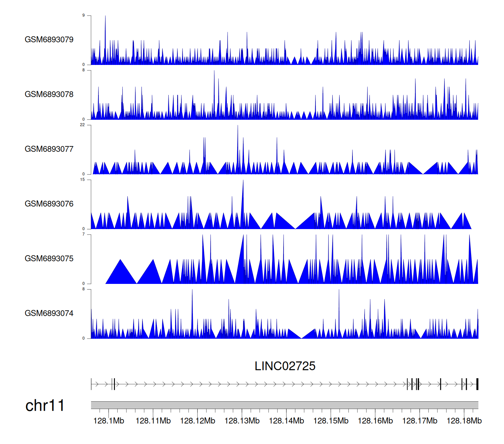Click the 128.12Mb coordinate label

[198, 421]
